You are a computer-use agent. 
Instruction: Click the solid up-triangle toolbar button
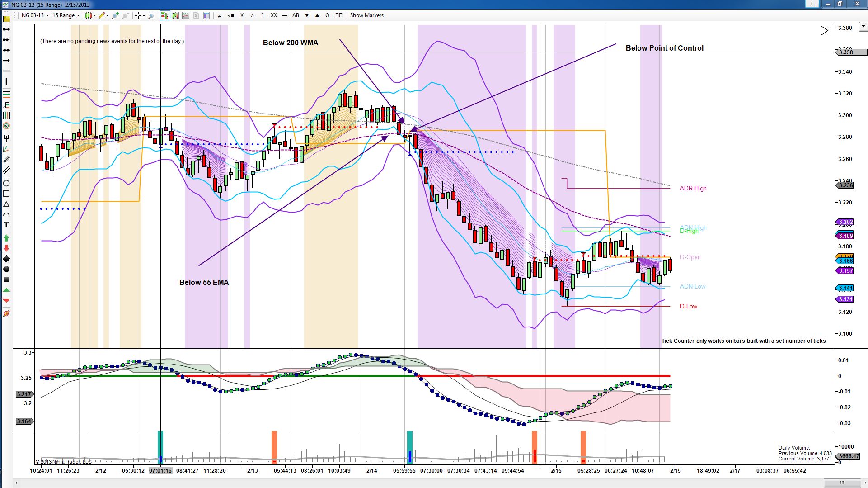[317, 15]
